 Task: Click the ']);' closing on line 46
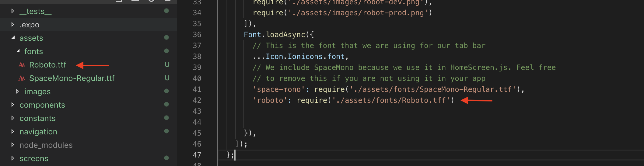241,144
